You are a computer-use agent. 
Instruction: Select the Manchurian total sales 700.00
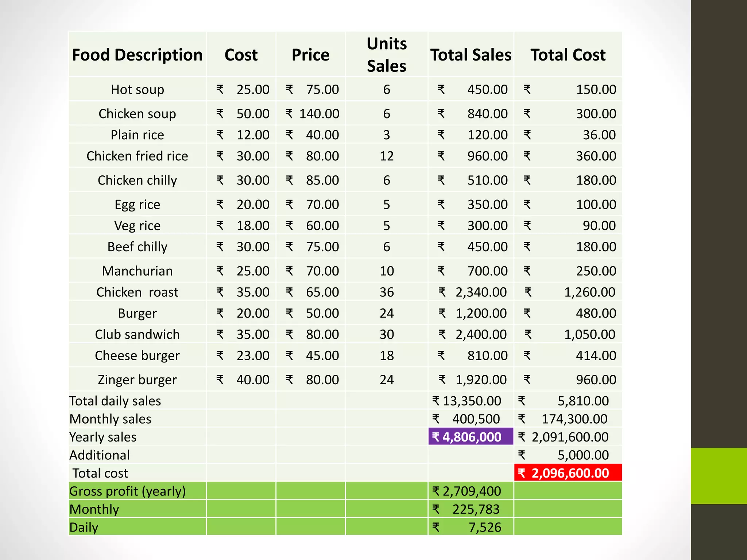(x=488, y=271)
